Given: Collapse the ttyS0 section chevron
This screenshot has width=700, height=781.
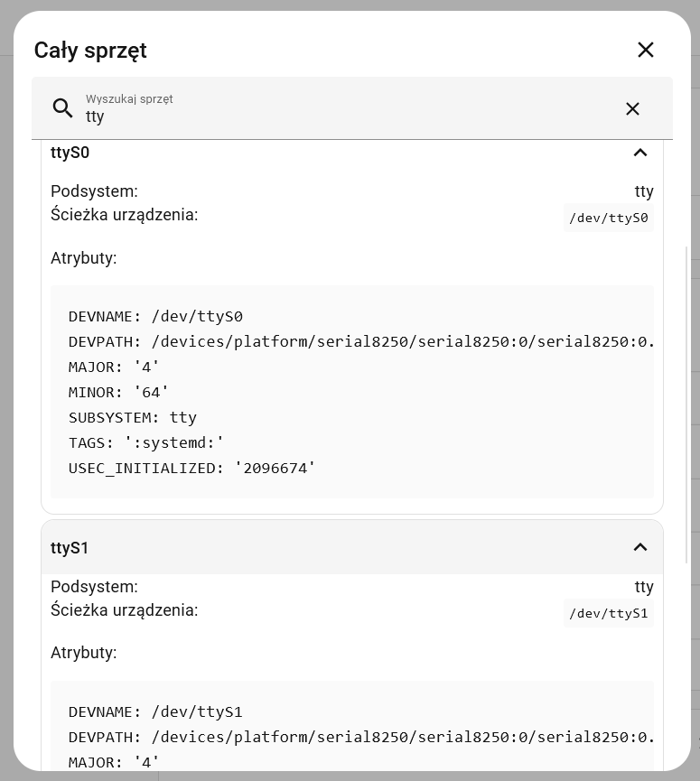Looking at the screenshot, I should point(640,153).
